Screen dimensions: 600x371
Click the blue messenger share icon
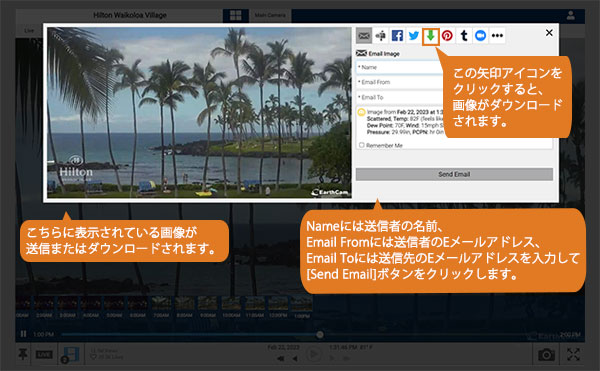[x=480, y=36]
